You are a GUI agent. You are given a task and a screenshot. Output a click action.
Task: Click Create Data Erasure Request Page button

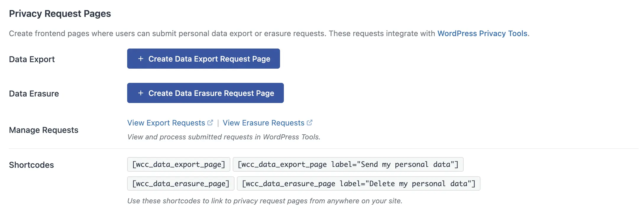pyautogui.click(x=206, y=93)
